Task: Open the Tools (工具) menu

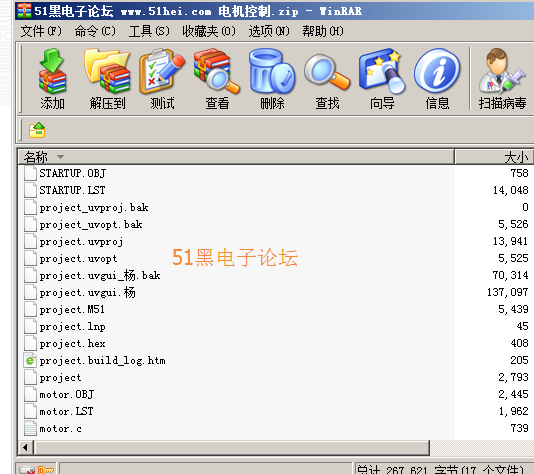Action: click(149, 31)
